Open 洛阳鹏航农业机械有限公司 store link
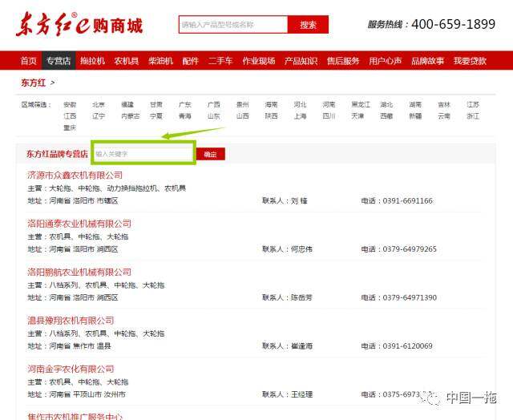 pyautogui.click(x=79, y=273)
